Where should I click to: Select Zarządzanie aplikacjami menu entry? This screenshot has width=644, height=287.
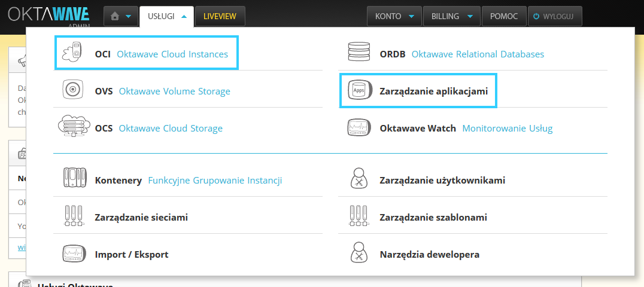434,91
